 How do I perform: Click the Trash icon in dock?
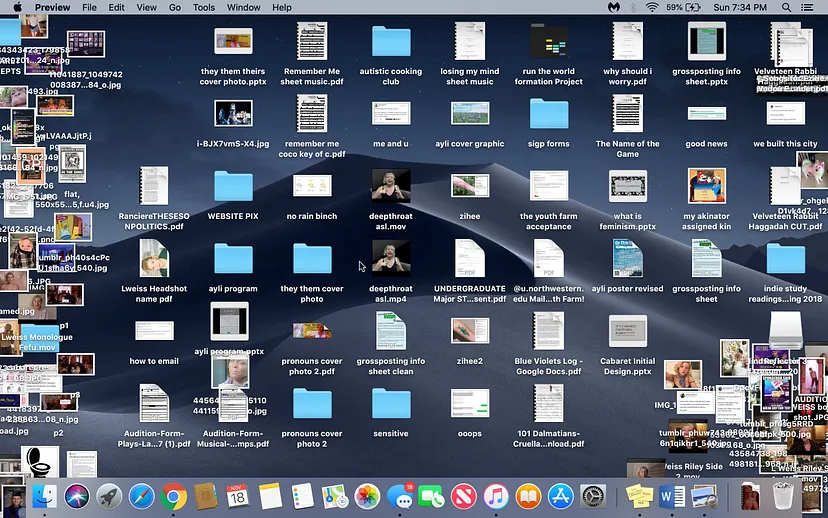[x=783, y=496]
